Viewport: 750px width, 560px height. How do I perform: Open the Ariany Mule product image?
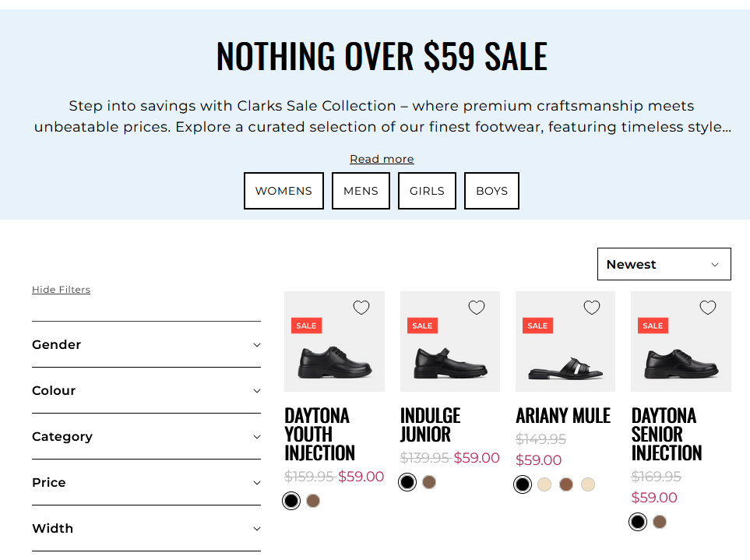click(565, 350)
